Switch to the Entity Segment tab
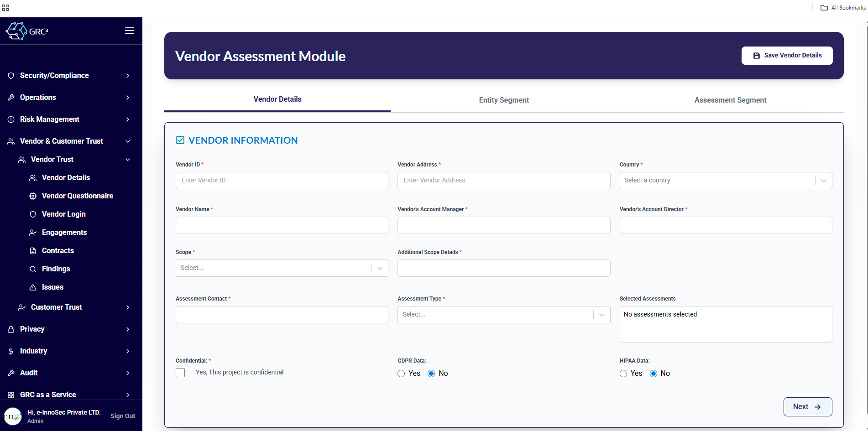Image resolution: width=868 pixels, height=431 pixels. point(504,100)
